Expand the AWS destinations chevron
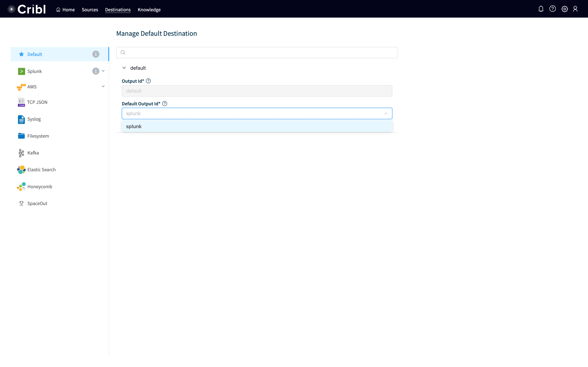588x367 pixels. point(103,86)
